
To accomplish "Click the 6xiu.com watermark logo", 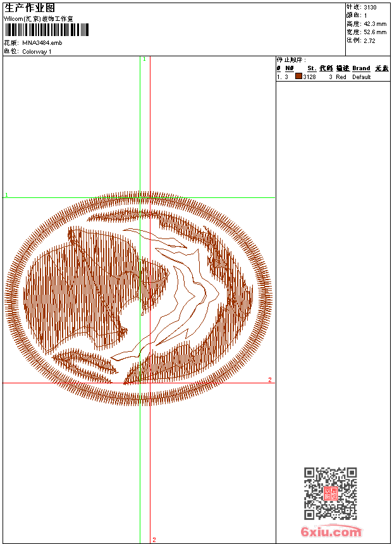I will click(x=331, y=532).
